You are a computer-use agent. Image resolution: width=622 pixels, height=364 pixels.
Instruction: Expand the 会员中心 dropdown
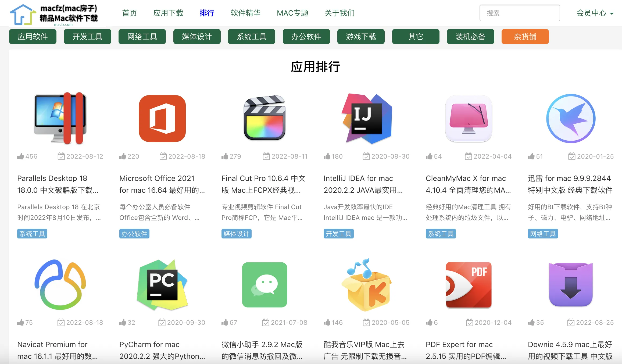pos(595,13)
